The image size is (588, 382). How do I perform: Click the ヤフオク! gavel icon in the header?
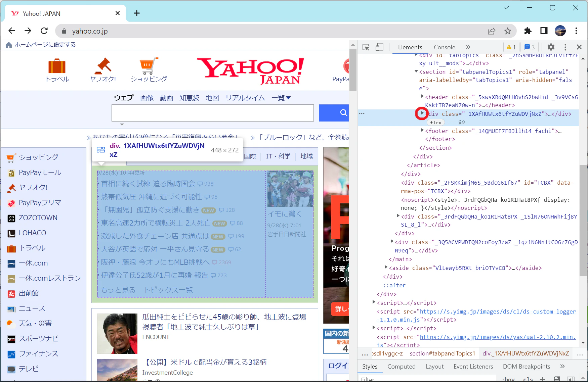click(103, 66)
